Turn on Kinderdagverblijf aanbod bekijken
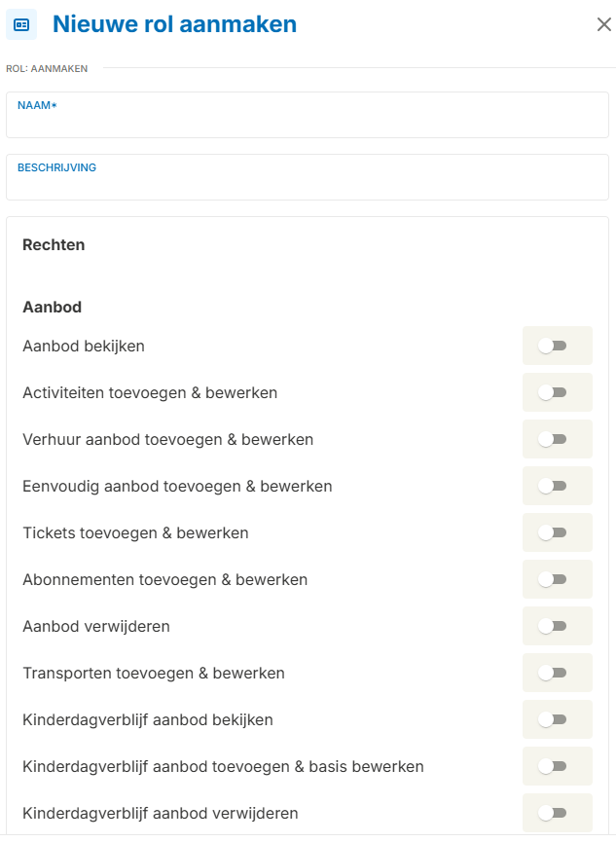616x842 pixels. tap(553, 719)
